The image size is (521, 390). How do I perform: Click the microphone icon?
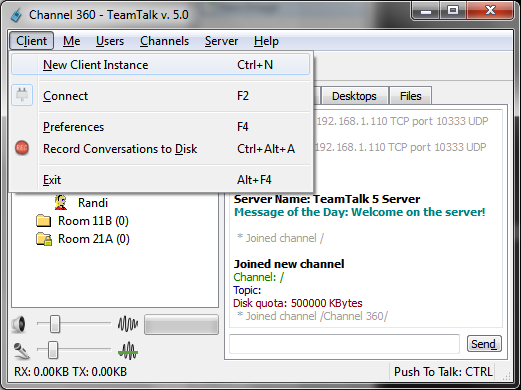pos(21,351)
